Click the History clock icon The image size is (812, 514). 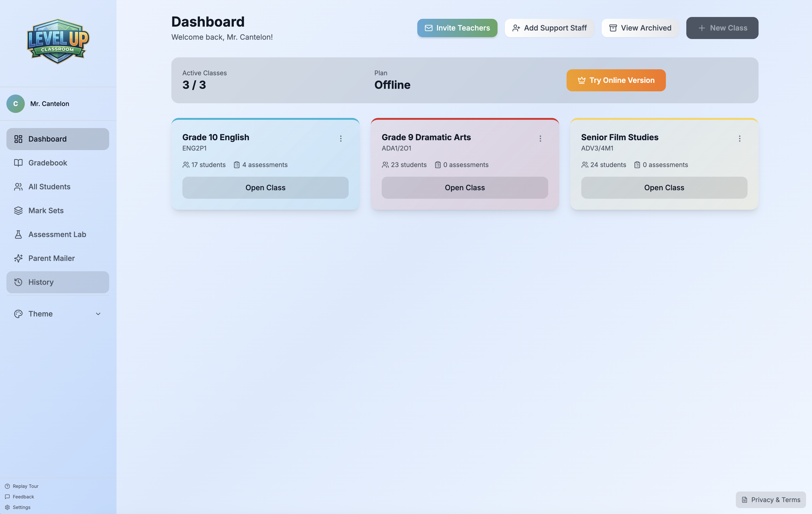click(18, 282)
